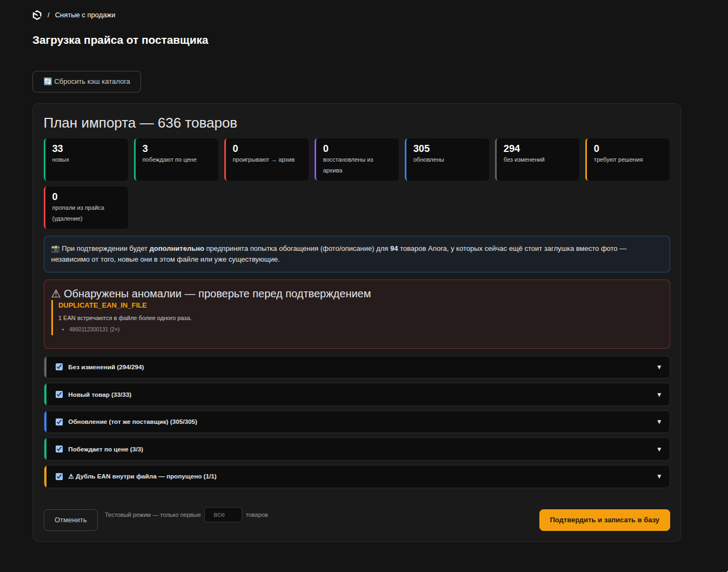Expand the 'Дубль EAN внутри файла' arrow

(659, 476)
